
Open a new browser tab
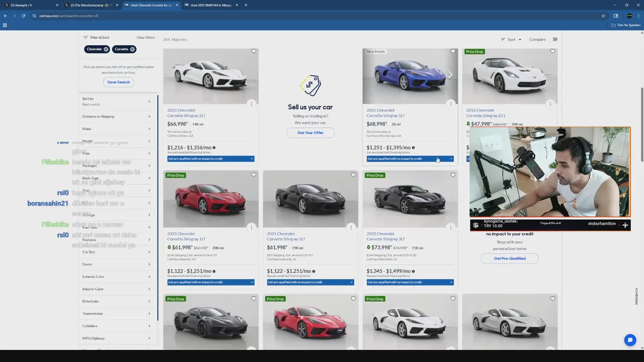coord(246,5)
